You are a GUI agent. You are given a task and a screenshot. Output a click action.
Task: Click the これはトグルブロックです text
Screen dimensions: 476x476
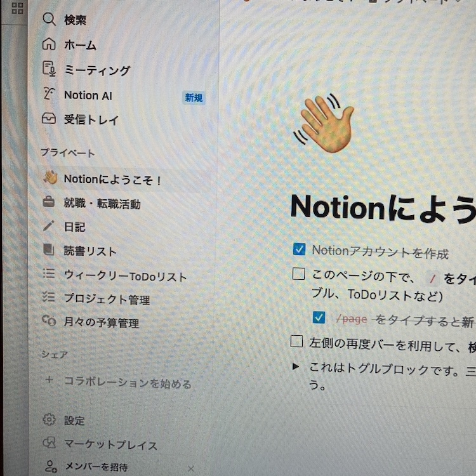(384, 370)
